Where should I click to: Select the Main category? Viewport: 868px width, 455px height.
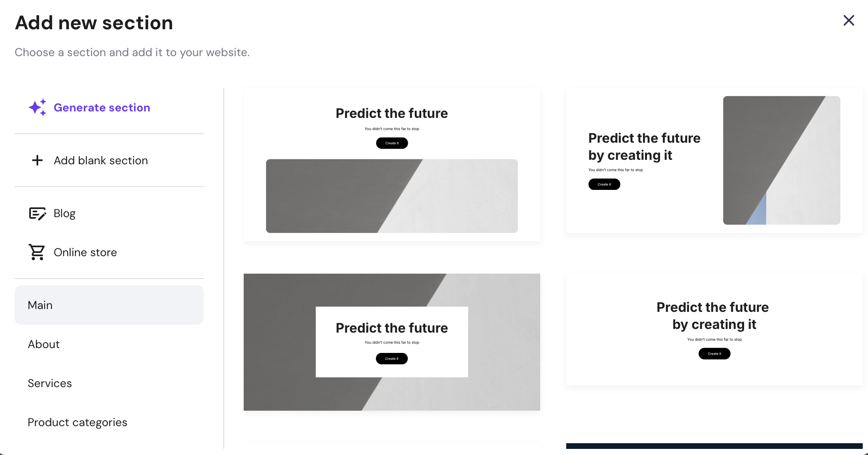click(109, 305)
